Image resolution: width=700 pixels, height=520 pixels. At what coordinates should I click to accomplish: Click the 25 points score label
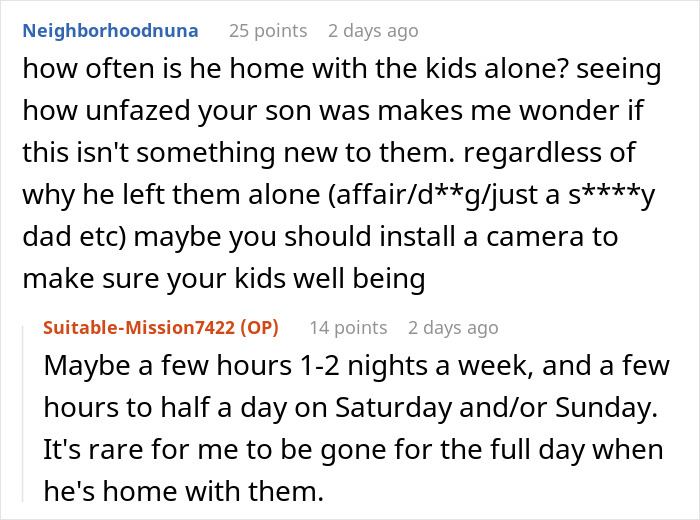tap(268, 31)
